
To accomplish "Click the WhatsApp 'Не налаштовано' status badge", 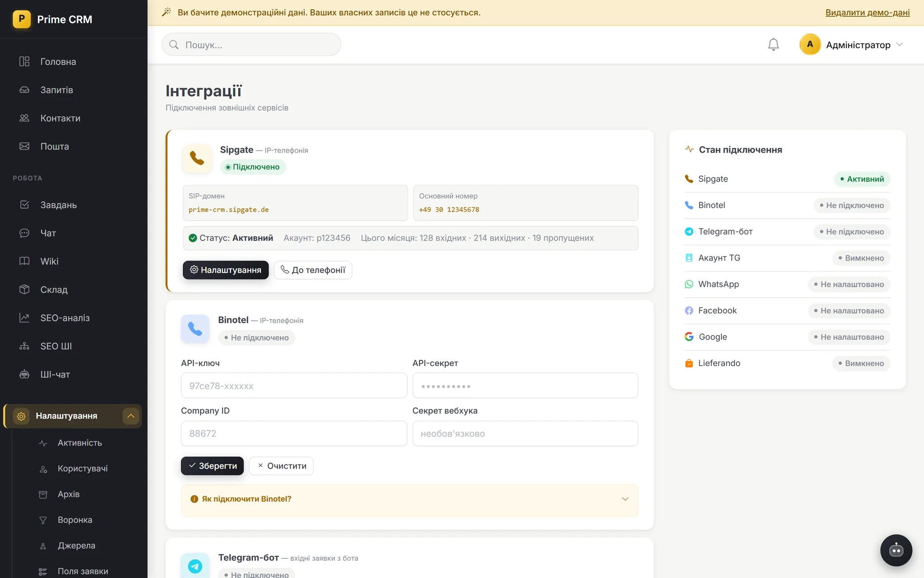I will coord(849,284).
